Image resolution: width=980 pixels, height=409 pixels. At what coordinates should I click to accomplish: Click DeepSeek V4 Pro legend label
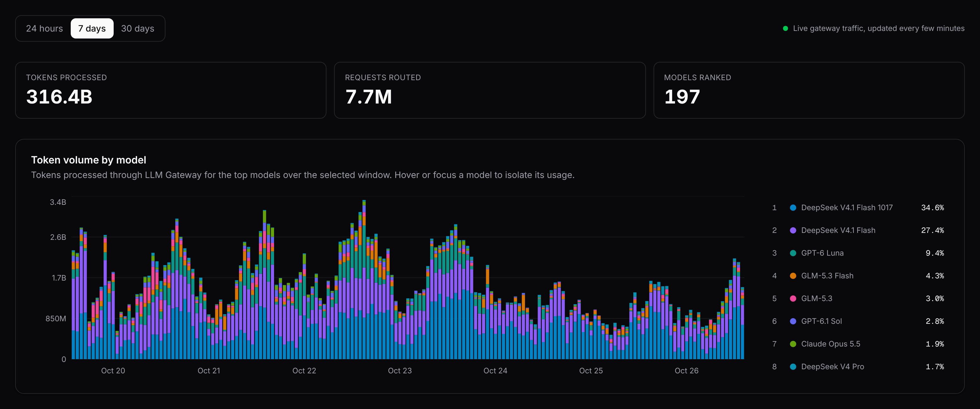coord(832,367)
